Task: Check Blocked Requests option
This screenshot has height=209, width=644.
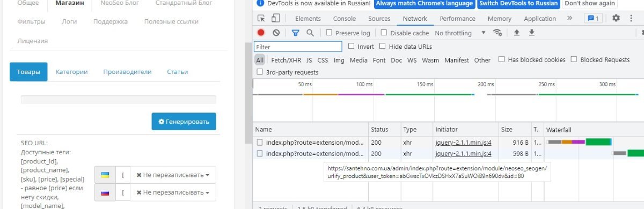Action: point(574,59)
